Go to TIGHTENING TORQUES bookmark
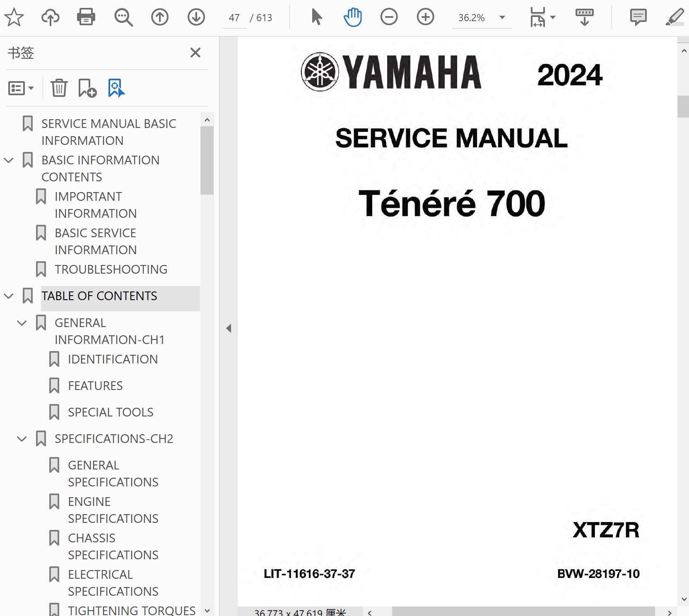689x616 pixels. [132, 610]
